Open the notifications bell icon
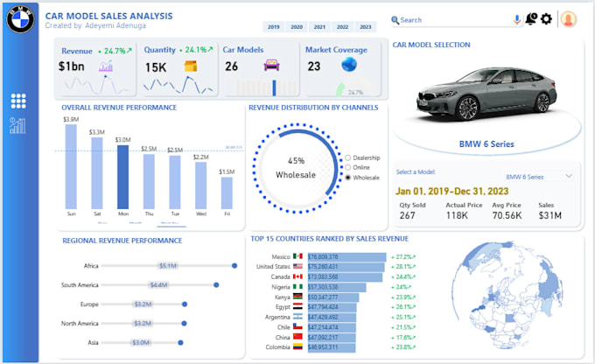The height and width of the screenshot is (364, 595). pyautogui.click(x=531, y=18)
